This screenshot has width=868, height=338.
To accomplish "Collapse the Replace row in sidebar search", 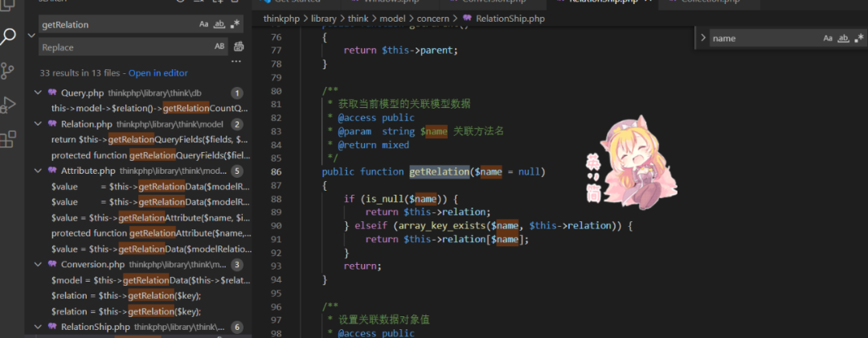I will pos(31,35).
